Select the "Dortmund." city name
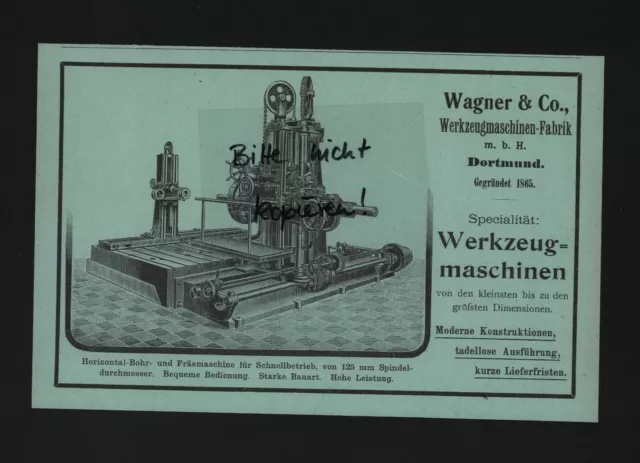The height and width of the screenshot is (463, 640). click(x=506, y=163)
